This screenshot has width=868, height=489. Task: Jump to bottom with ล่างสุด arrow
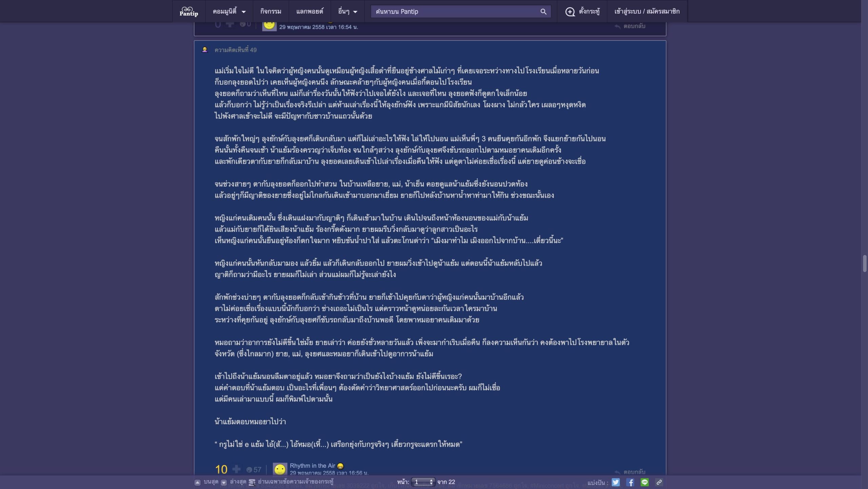pos(224,482)
